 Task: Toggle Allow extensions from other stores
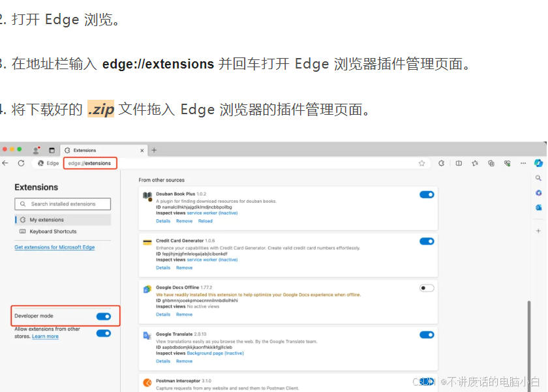coord(104,333)
